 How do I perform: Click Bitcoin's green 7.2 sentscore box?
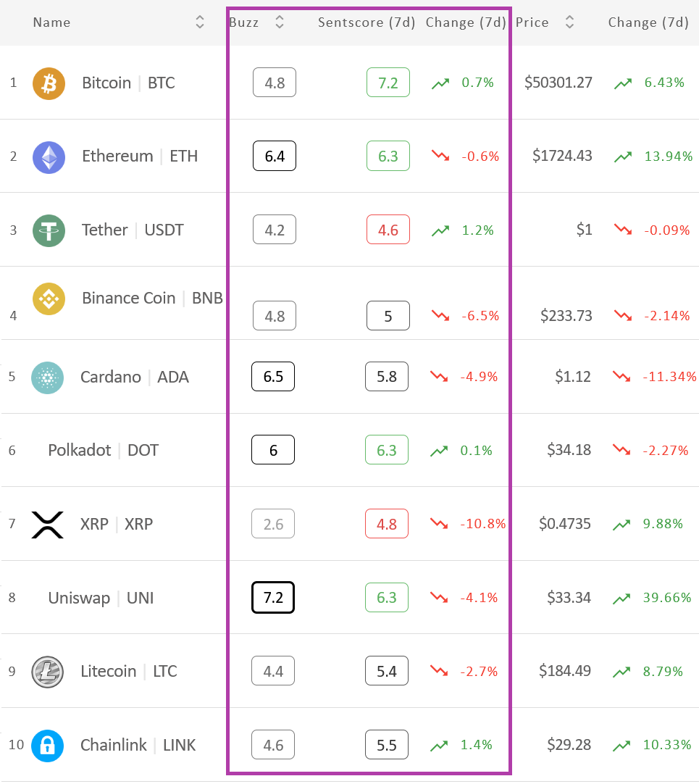388,83
